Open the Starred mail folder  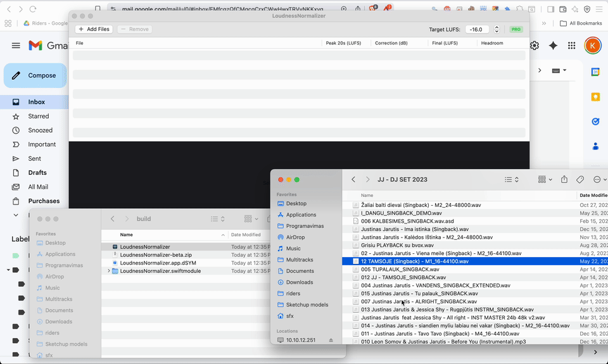[x=39, y=116]
